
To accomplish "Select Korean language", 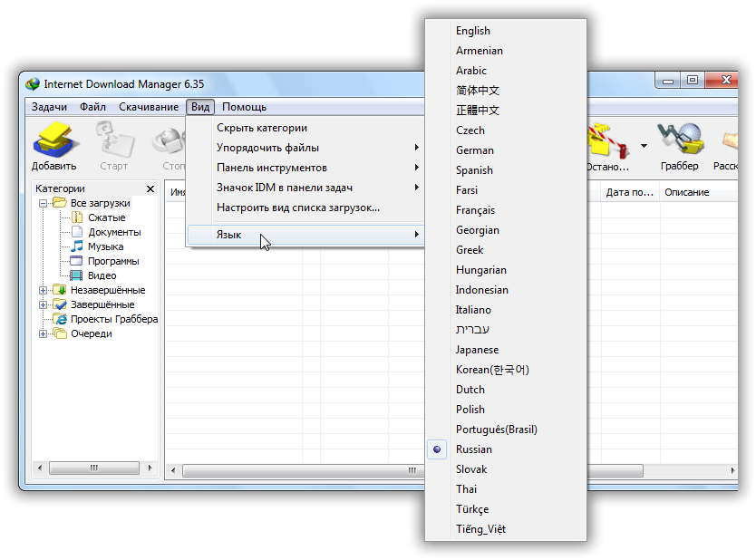I will click(x=506, y=370).
